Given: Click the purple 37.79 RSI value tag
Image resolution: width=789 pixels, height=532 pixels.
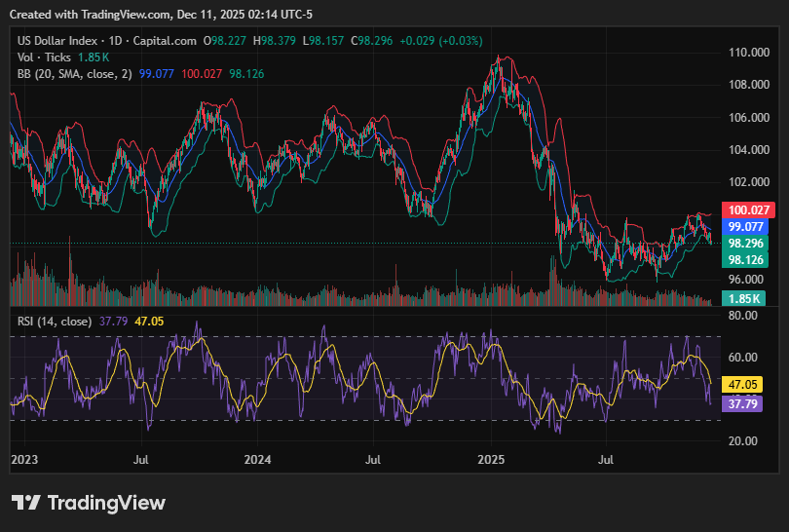Looking at the screenshot, I should tap(742, 402).
